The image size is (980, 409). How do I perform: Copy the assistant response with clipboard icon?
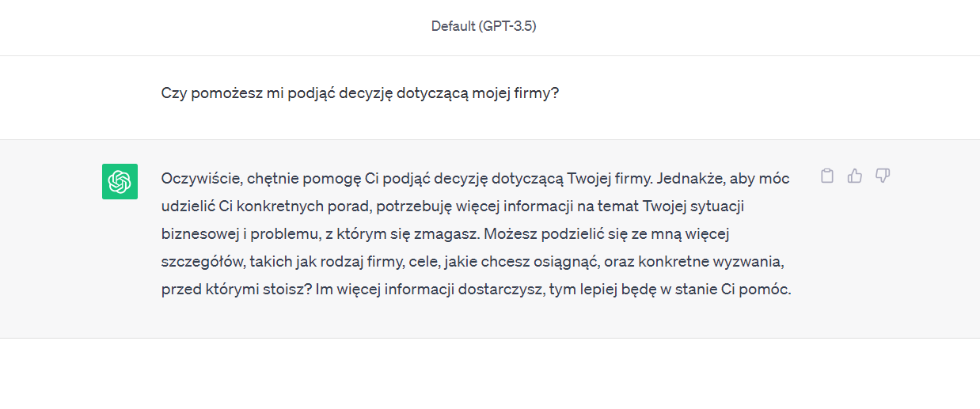click(x=827, y=176)
